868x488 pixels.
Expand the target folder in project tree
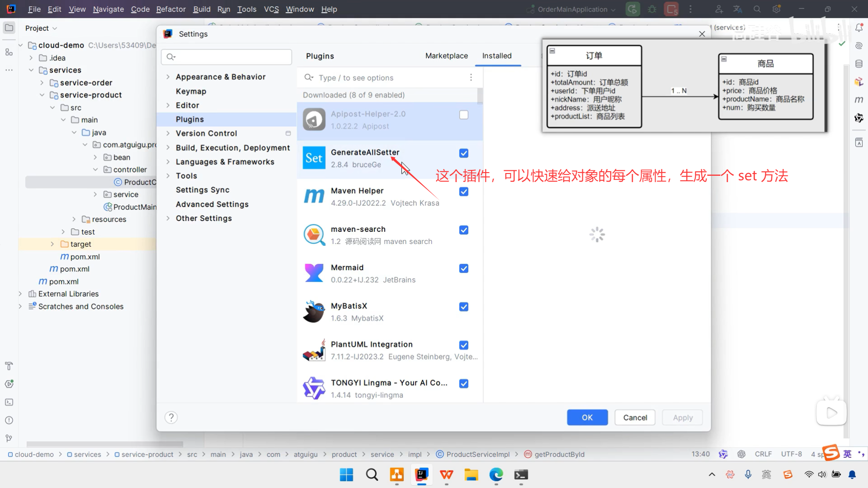[x=52, y=244]
